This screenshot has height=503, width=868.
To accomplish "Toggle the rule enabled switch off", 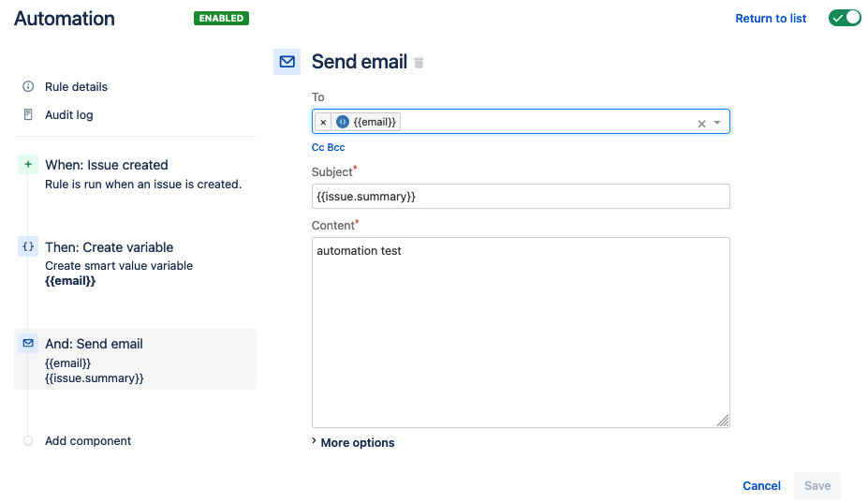I will 845,19.
